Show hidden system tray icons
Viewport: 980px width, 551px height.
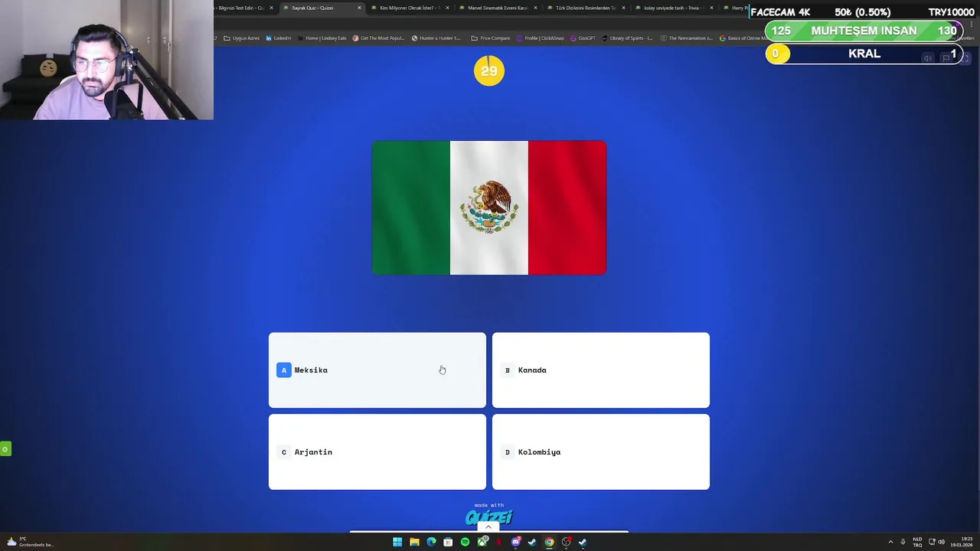coord(890,542)
